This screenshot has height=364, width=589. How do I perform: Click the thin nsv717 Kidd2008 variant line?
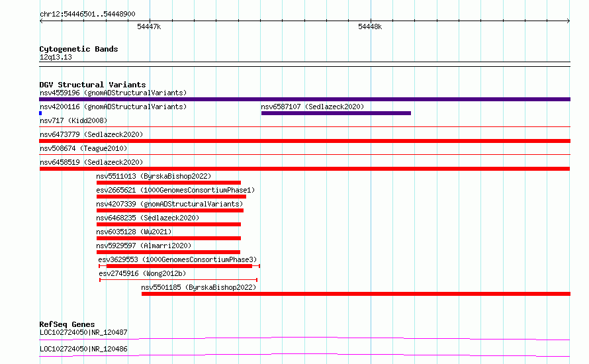pos(304,127)
